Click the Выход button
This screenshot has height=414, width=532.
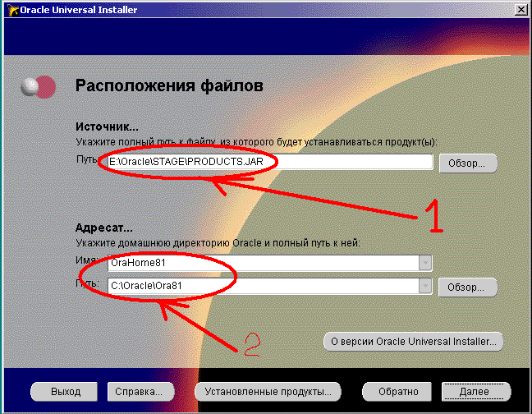coord(65,392)
